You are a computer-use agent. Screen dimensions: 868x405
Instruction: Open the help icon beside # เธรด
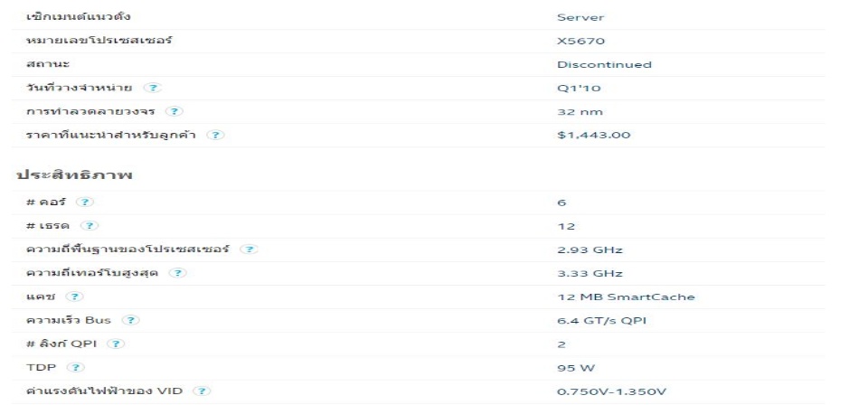tap(90, 226)
